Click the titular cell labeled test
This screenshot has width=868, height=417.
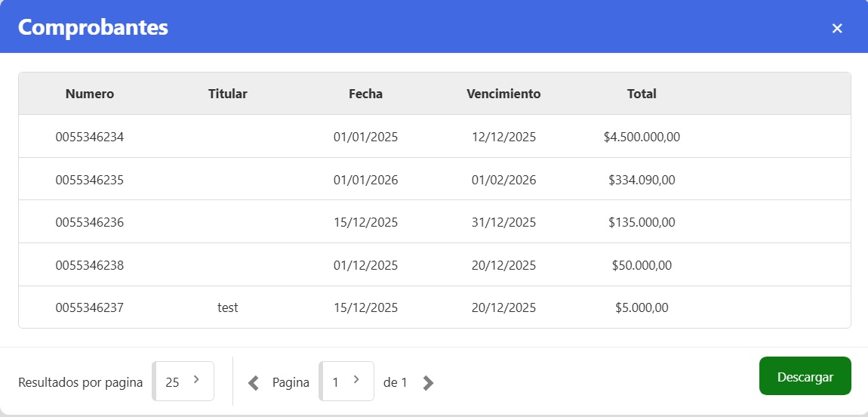[227, 308]
